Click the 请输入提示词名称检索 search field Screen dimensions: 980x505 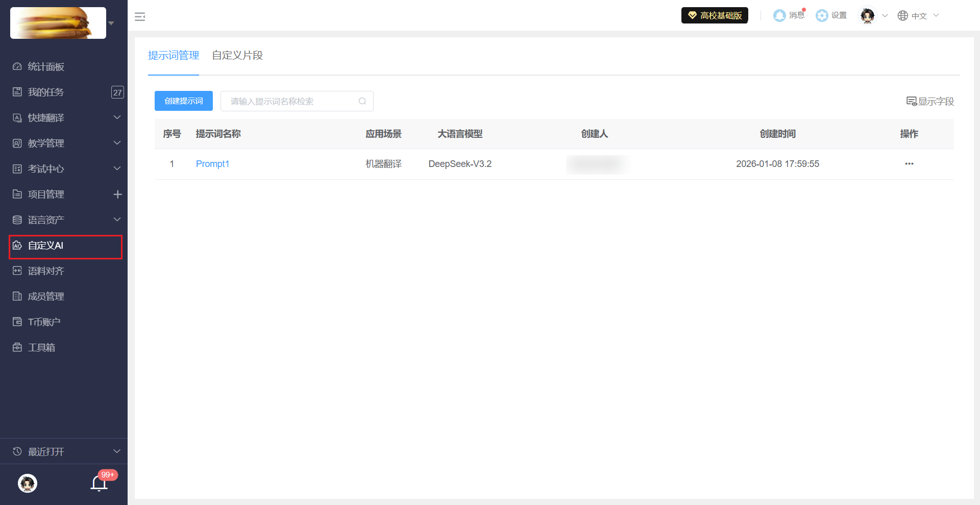point(291,101)
